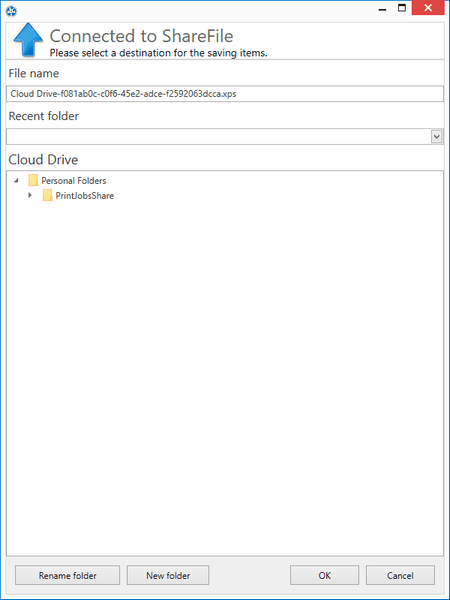
Task: Confirm with the OK button
Action: pos(324,576)
